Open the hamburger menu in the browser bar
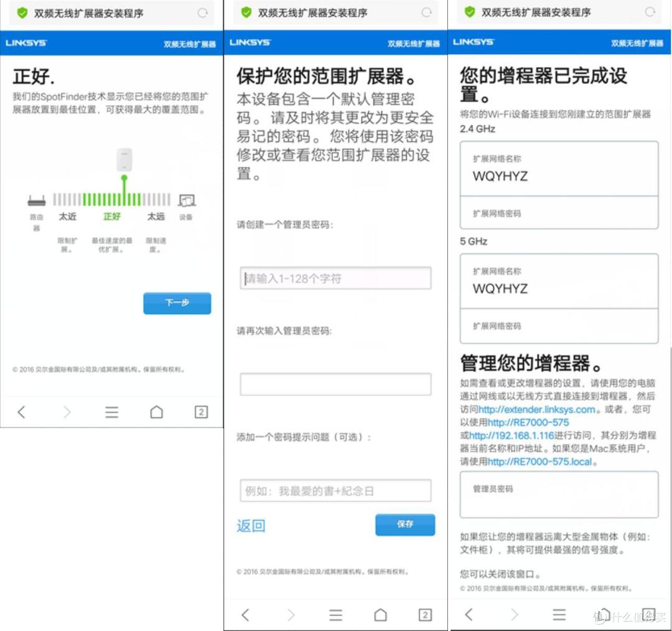Image resolution: width=672 pixels, height=631 pixels. (x=111, y=412)
